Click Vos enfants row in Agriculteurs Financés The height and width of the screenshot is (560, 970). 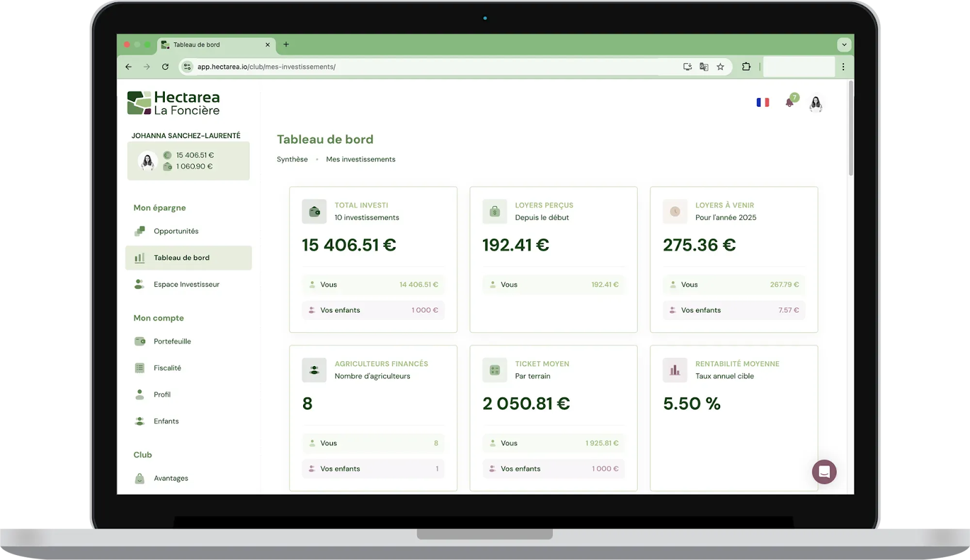[373, 468]
